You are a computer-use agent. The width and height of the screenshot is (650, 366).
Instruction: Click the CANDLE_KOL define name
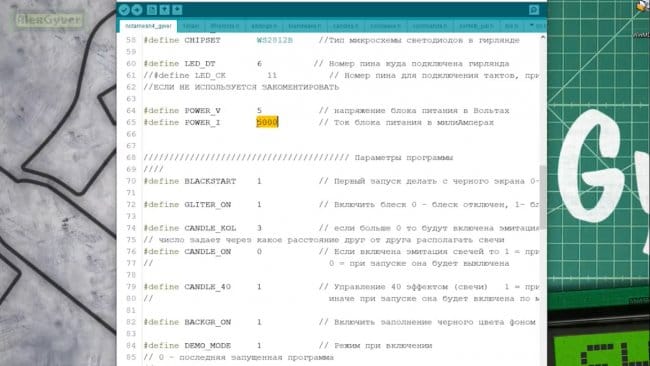click(210, 228)
